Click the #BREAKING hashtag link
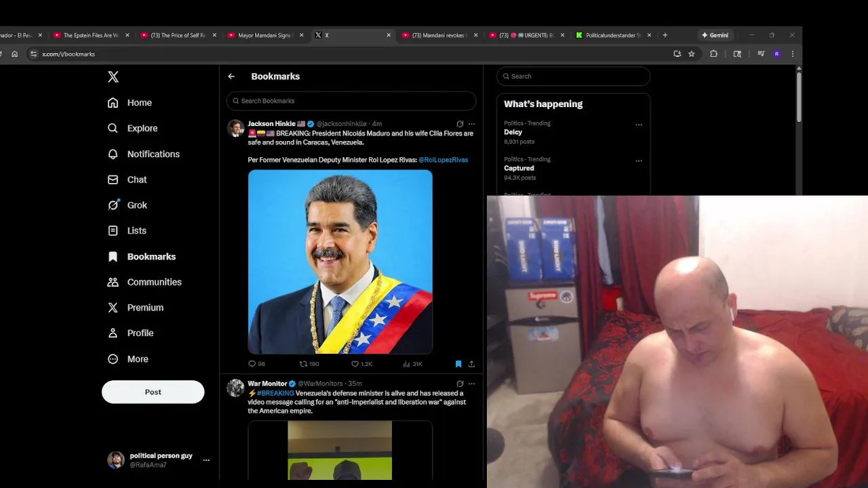Image resolution: width=868 pixels, height=488 pixels. [275, 393]
